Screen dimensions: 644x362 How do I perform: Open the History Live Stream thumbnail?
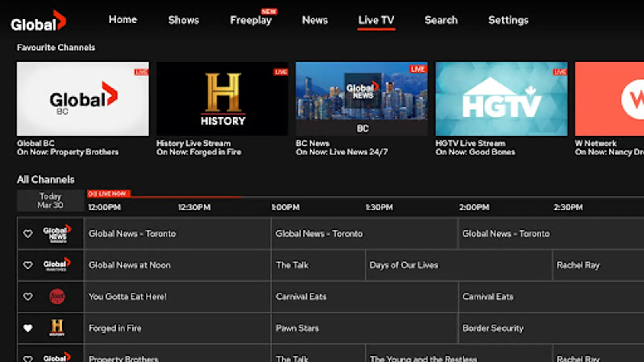(x=222, y=99)
